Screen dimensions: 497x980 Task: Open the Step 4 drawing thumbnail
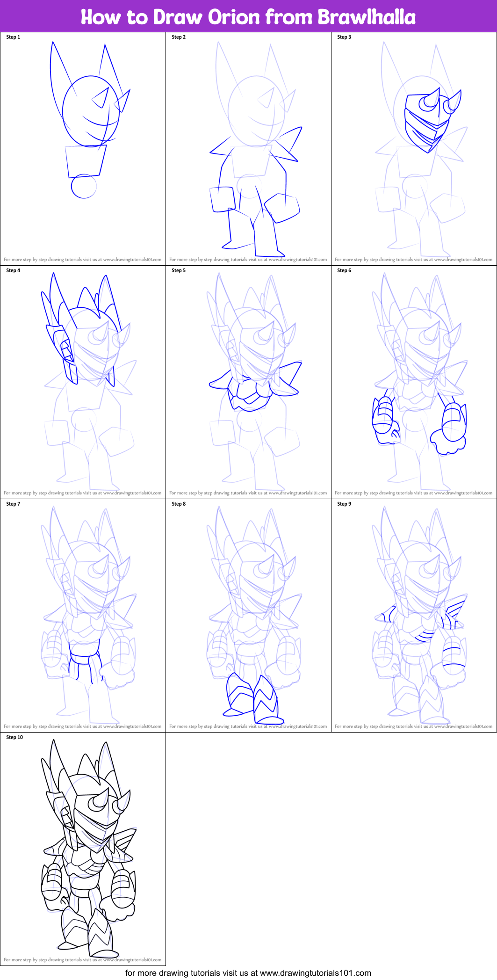pyautogui.click(x=83, y=382)
